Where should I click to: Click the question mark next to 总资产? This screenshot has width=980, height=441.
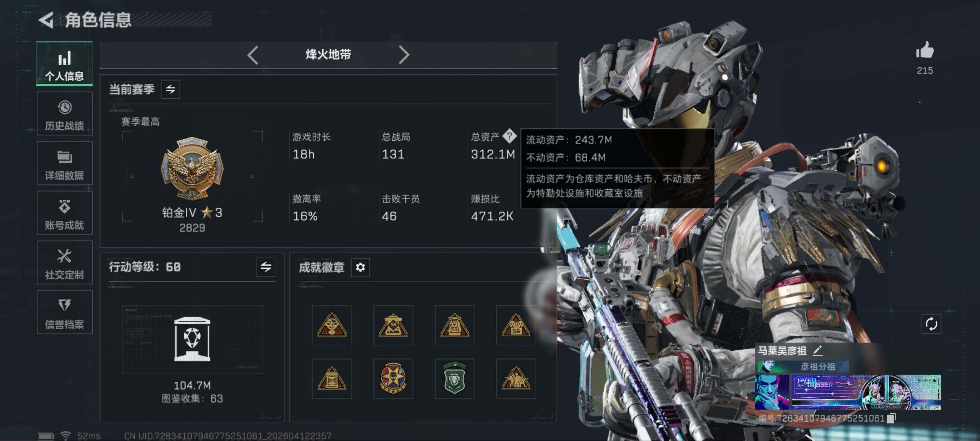pyautogui.click(x=509, y=136)
